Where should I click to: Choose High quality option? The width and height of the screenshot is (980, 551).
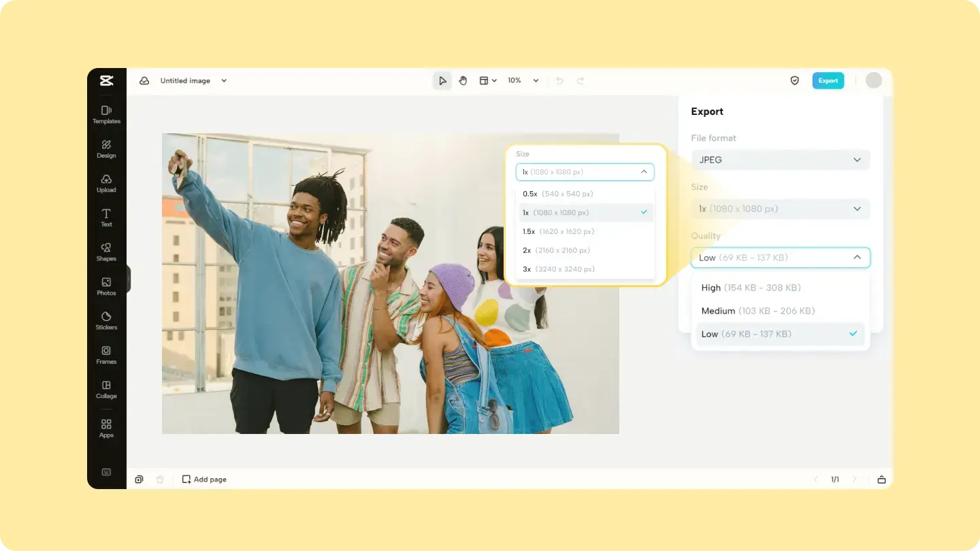781,288
